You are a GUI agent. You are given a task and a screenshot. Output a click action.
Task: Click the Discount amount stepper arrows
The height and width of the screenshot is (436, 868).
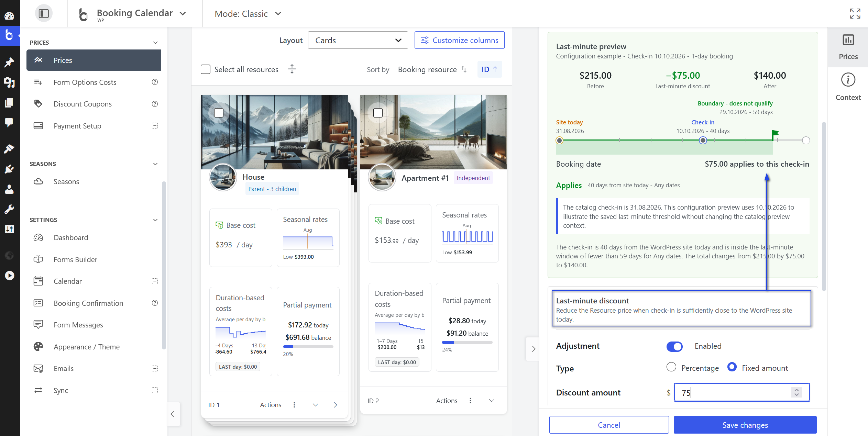[x=796, y=392]
